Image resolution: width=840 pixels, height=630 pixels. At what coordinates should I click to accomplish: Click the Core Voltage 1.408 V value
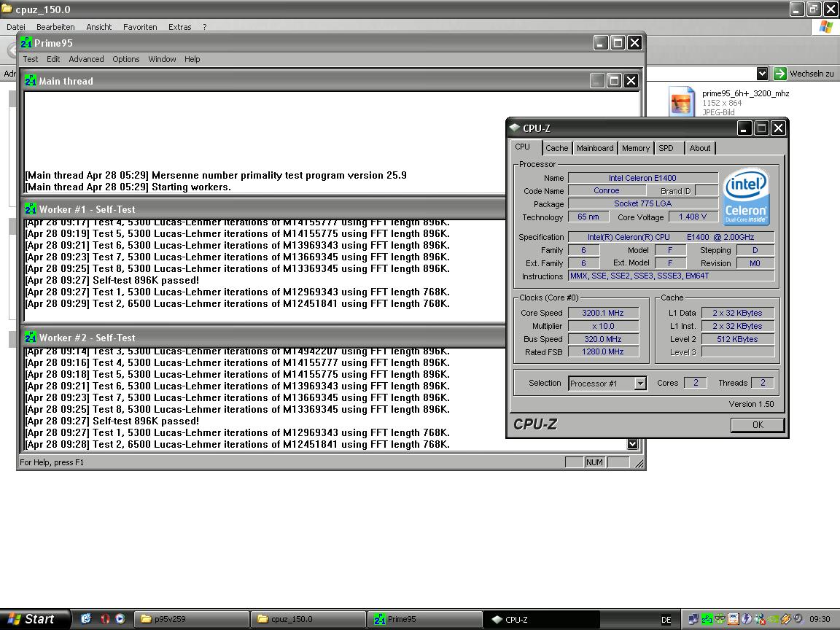tap(692, 217)
